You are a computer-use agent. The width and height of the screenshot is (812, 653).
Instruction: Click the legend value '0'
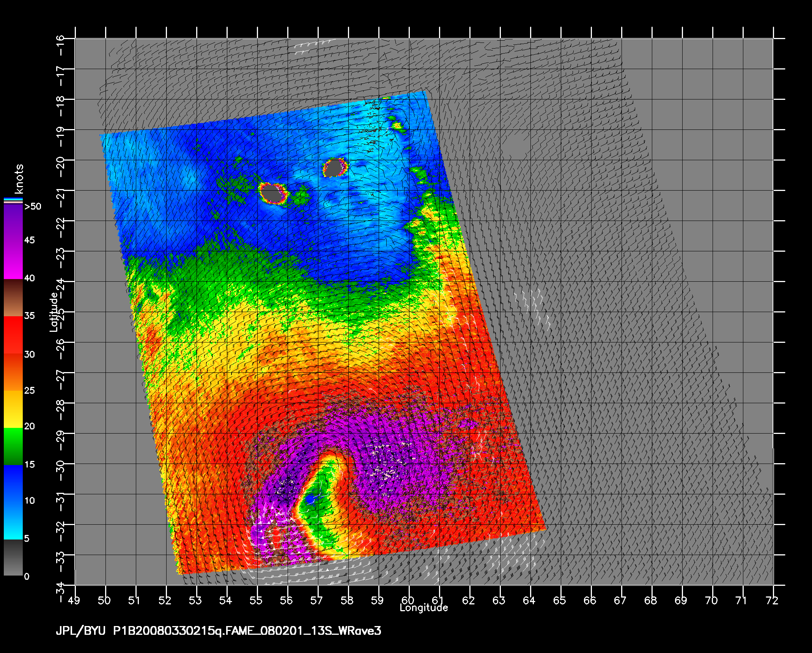[x=27, y=576]
